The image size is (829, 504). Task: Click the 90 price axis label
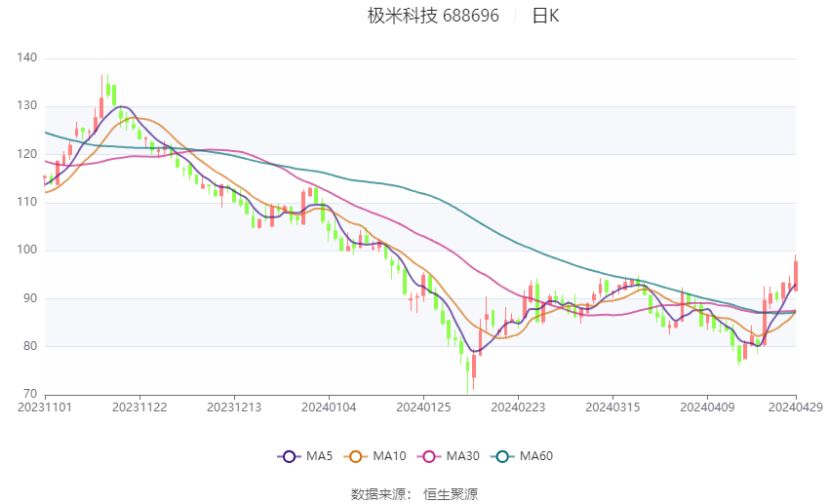30,298
